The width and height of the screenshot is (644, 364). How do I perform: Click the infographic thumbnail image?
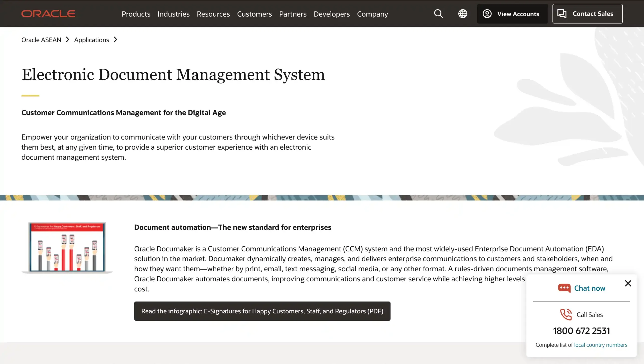pos(67,248)
